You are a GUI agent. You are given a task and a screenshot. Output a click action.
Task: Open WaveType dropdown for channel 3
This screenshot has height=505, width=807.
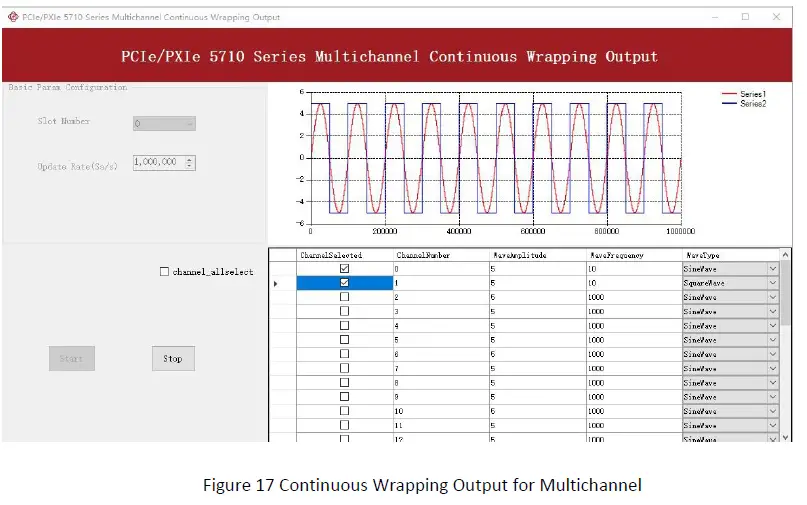pyautogui.click(x=773, y=311)
